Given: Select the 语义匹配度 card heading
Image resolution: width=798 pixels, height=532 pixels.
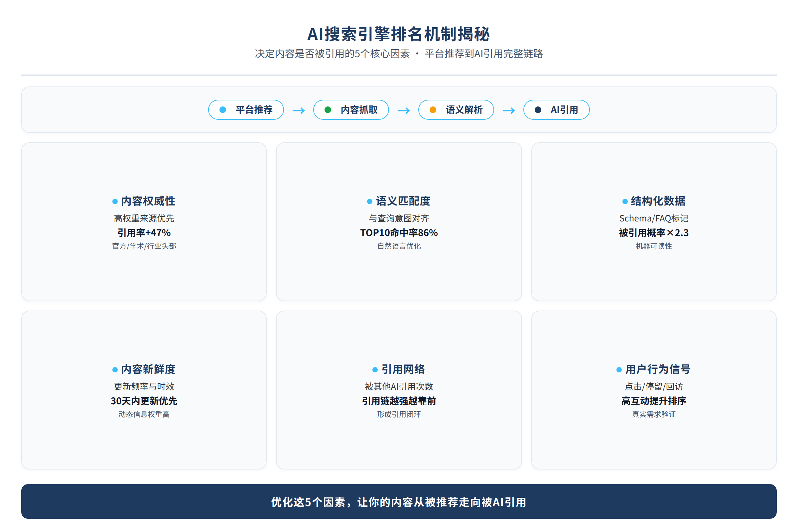Looking at the screenshot, I should coord(403,201).
